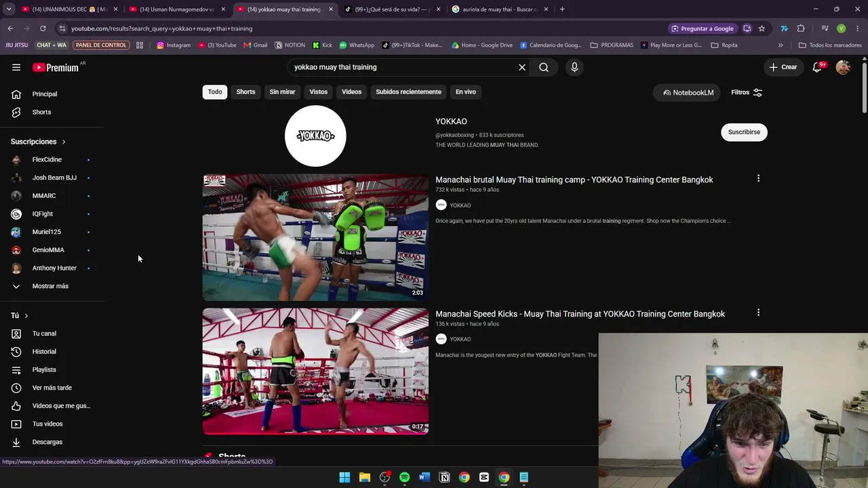Open the browser extensions puzzle icon

click(x=801, y=28)
